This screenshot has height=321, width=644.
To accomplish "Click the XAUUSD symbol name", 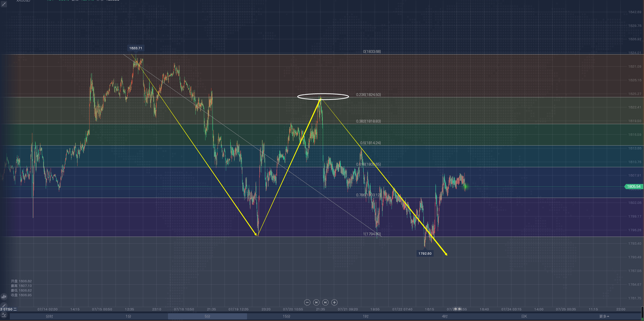I will click(x=23, y=1).
